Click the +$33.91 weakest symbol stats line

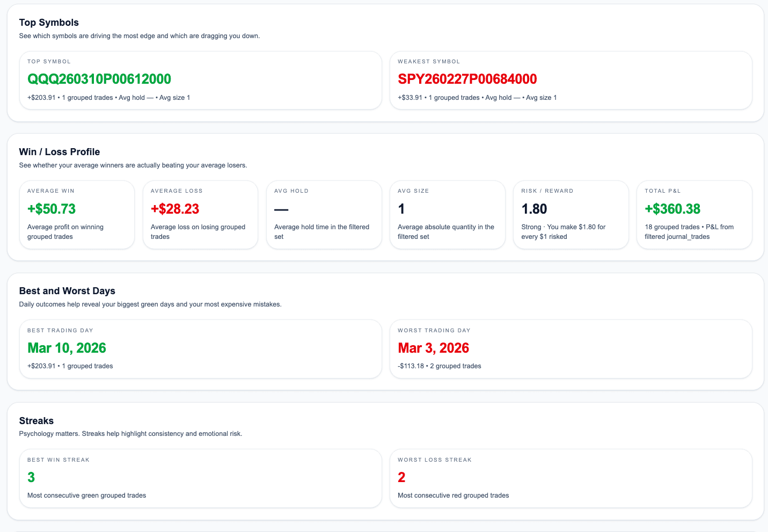pyautogui.click(x=477, y=98)
